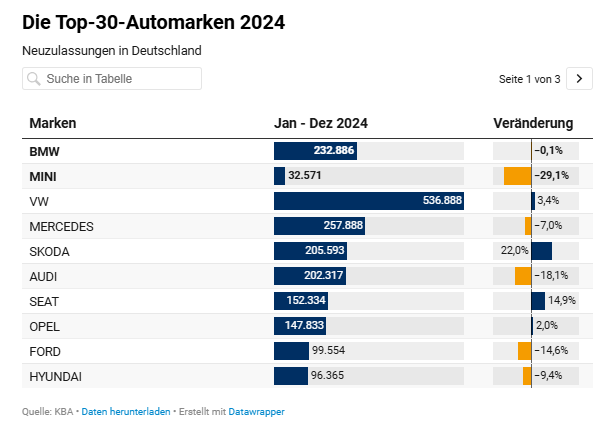Sort by Jan - Dez 2024 column
Screen dimensions: 612x427
pyautogui.click(x=321, y=123)
